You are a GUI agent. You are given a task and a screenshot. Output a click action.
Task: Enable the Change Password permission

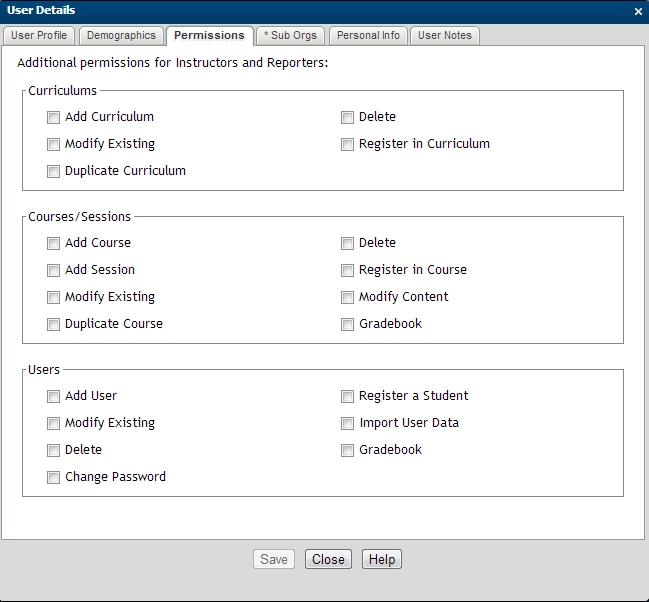point(54,477)
